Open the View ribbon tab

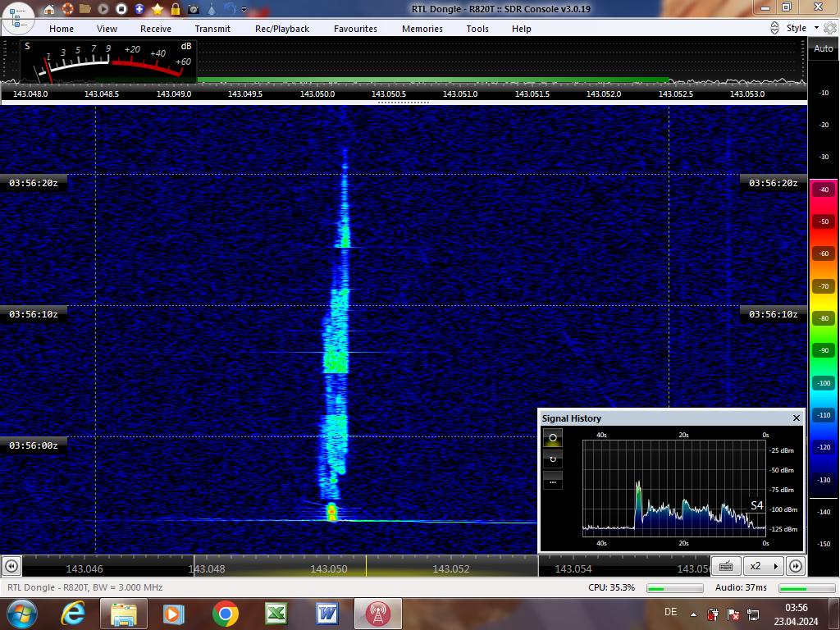[107, 29]
